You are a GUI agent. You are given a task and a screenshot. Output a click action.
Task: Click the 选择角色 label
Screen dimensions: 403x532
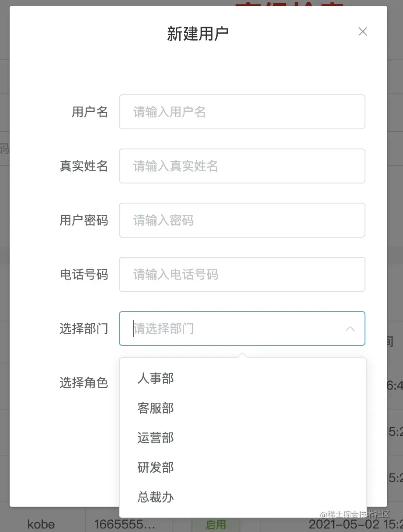click(84, 383)
